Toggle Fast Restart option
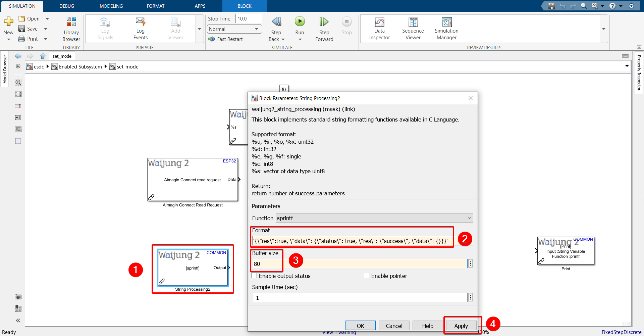The height and width of the screenshot is (336, 644). pyautogui.click(x=225, y=39)
